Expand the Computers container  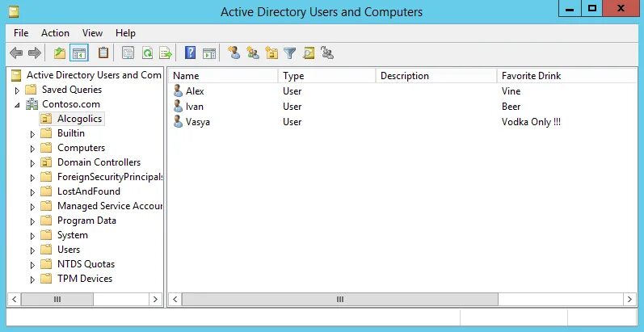(x=33, y=149)
